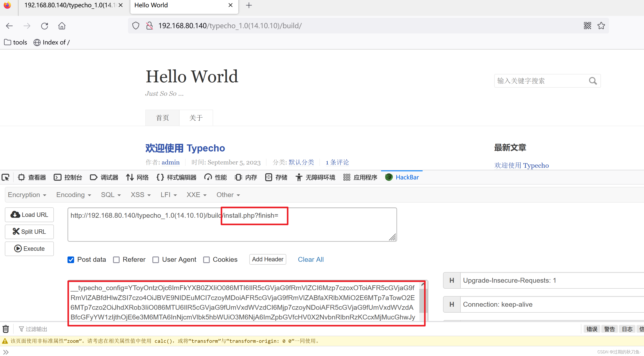
Task: Close the Hello World tab
Action: [x=230, y=5]
